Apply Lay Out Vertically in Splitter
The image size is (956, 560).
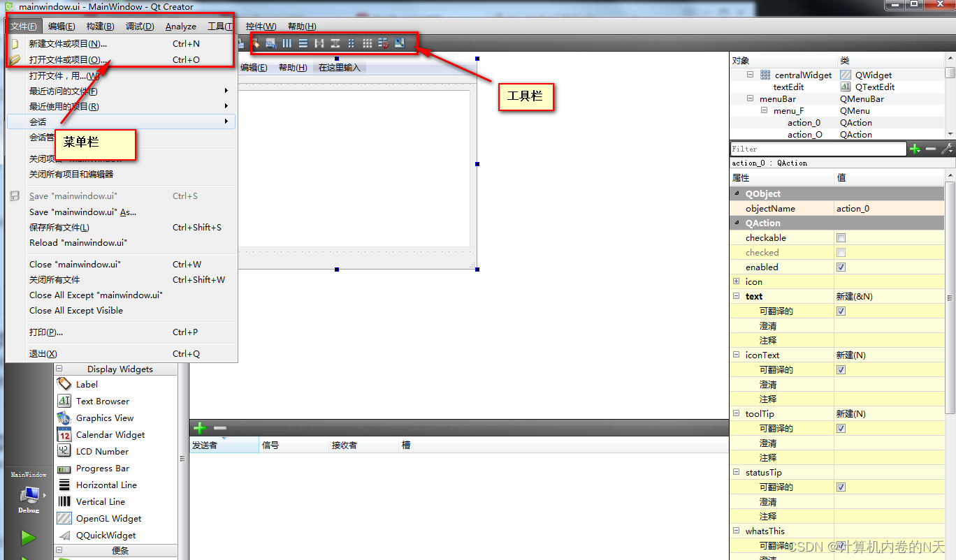335,43
